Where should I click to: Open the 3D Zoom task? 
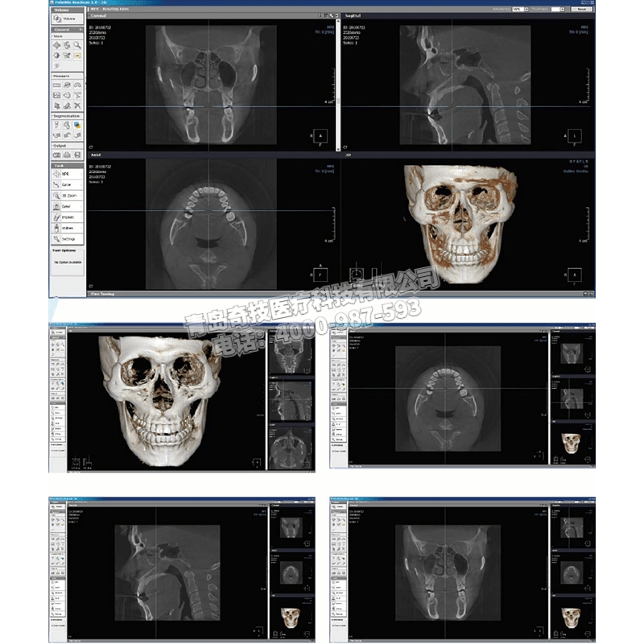click(x=67, y=196)
